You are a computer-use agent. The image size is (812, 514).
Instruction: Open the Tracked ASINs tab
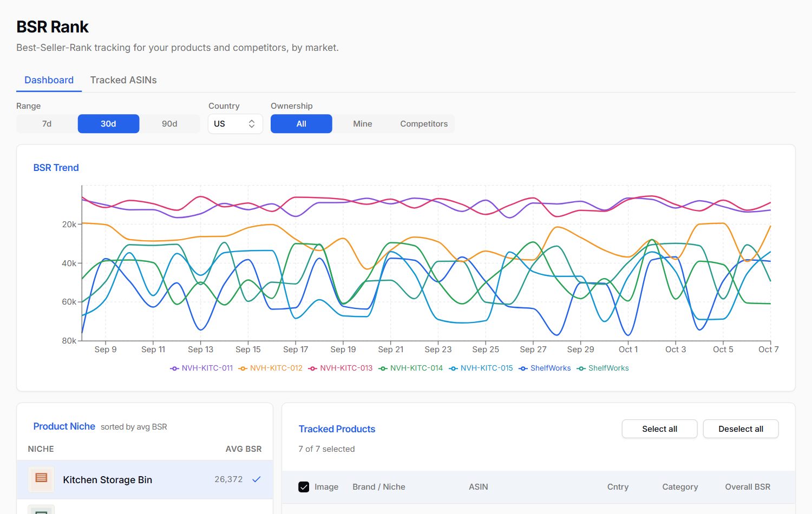[123, 80]
